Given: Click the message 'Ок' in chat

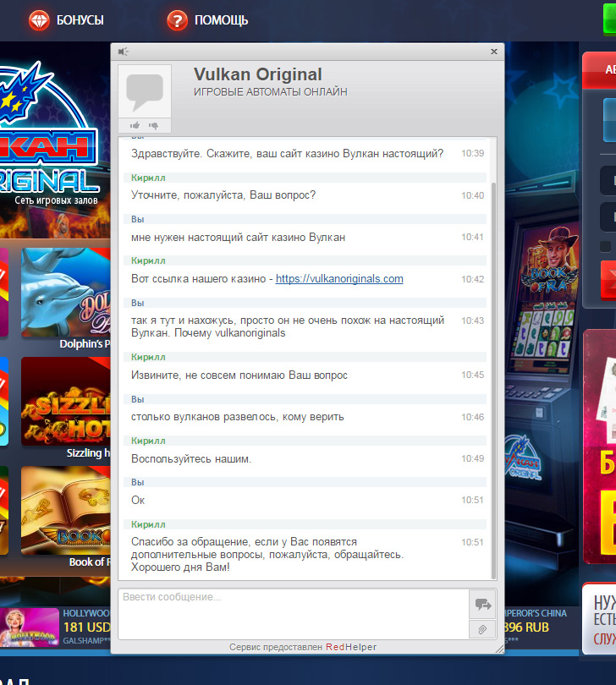Looking at the screenshot, I should 138,500.
